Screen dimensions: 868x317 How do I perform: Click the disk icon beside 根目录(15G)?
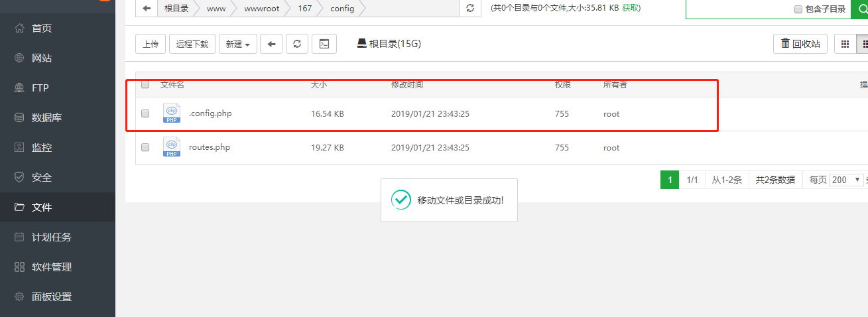coord(362,43)
